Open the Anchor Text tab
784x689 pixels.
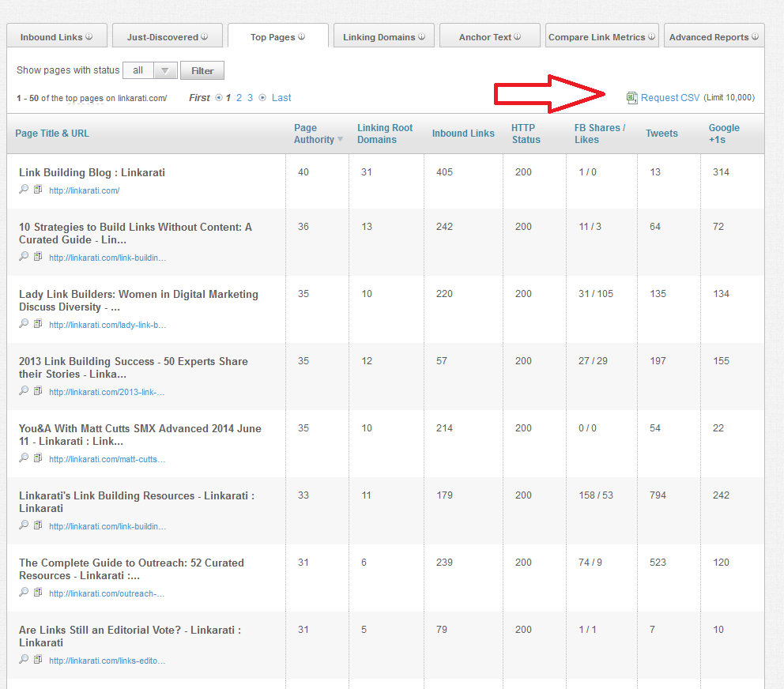[x=490, y=36]
